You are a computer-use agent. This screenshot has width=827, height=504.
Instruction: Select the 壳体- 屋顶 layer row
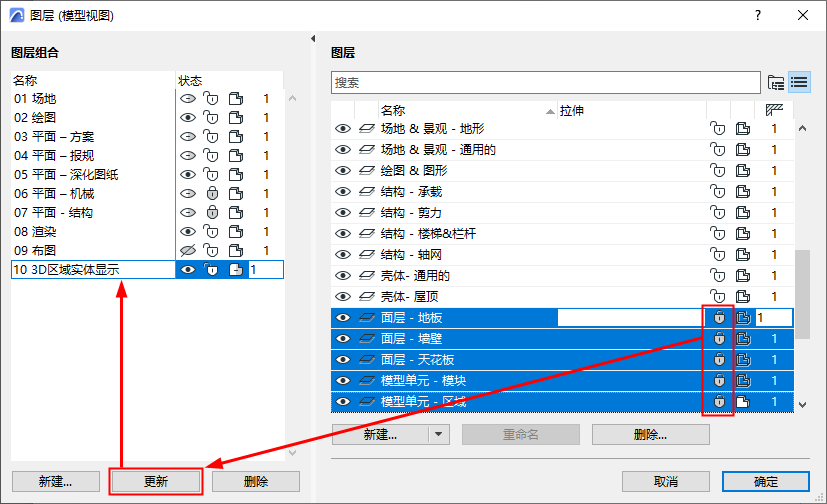562,296
